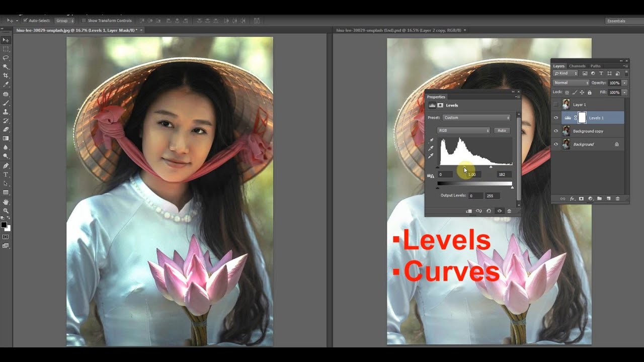Select the Move tool in the toolbox
The image size is (644, 362).
[6, 40]
